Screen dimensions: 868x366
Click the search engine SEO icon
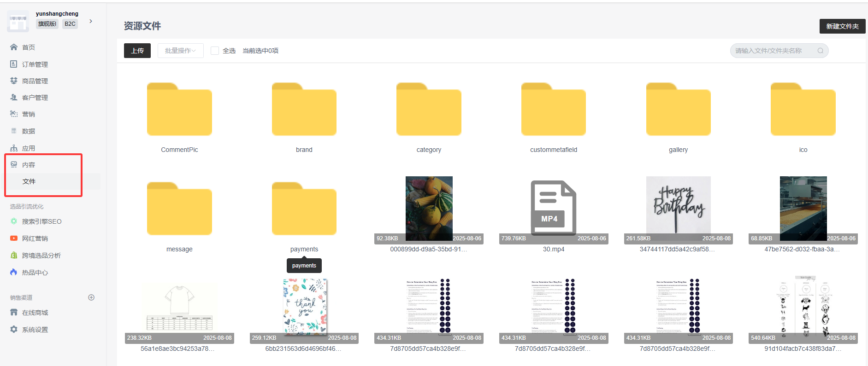click(14, 221)
